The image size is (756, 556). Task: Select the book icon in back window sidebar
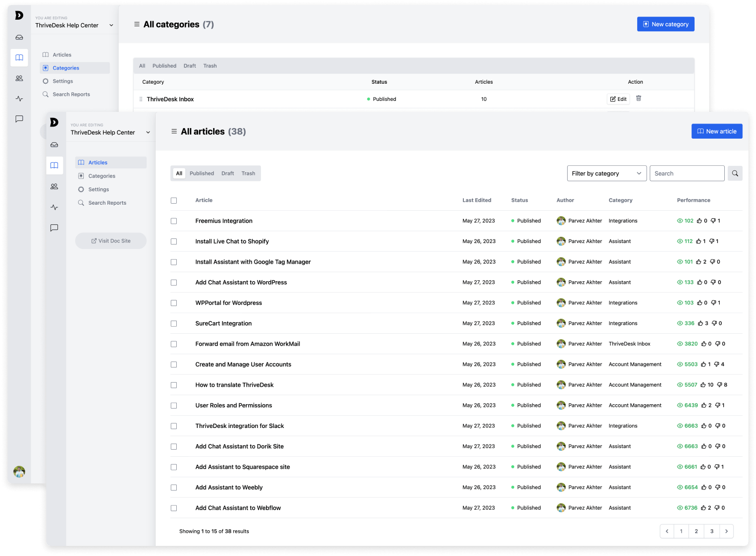pyautogui.click(x=19, y=57)
